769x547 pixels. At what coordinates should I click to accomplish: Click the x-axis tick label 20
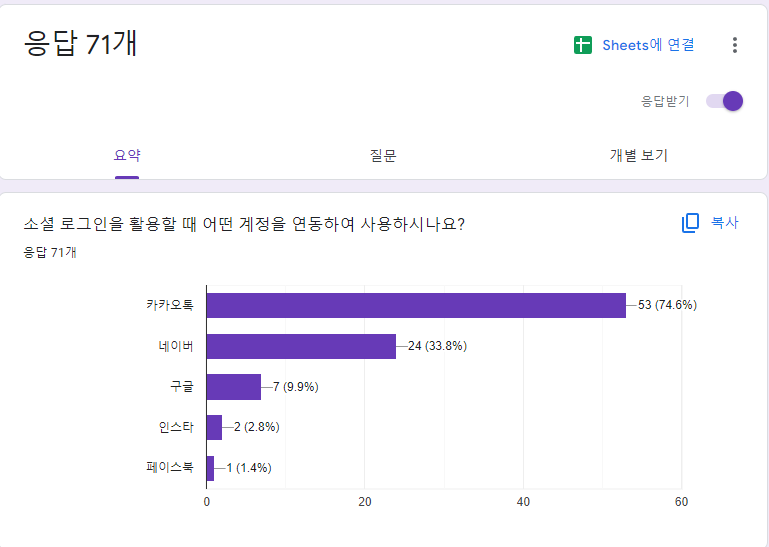click(365, 502)
